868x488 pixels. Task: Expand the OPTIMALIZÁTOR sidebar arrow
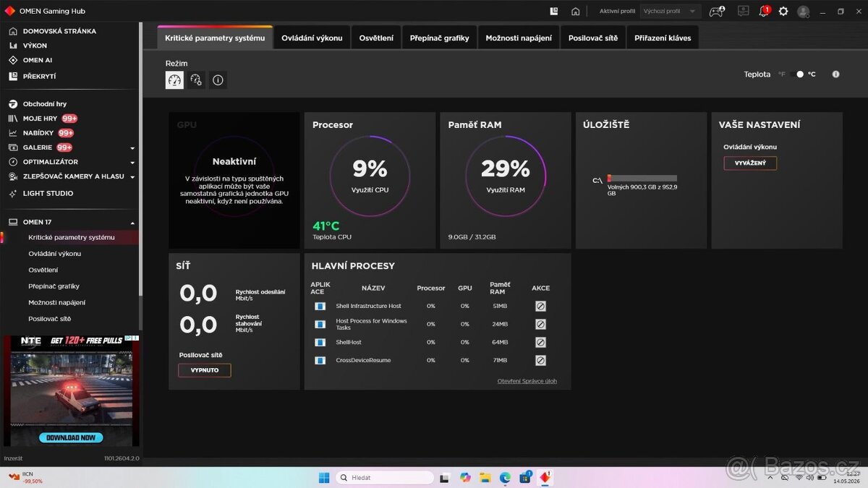point(132,162)
